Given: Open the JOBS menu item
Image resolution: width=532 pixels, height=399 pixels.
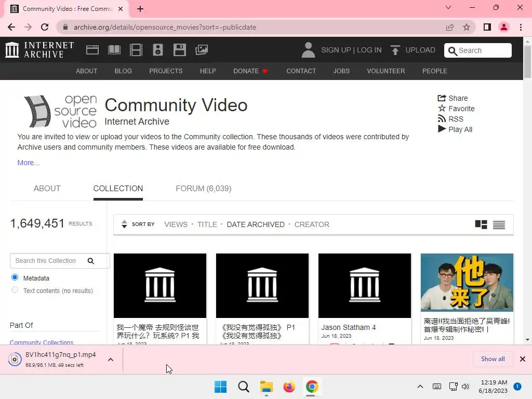Looking at the screenshot, I should [x=341, y=71].
